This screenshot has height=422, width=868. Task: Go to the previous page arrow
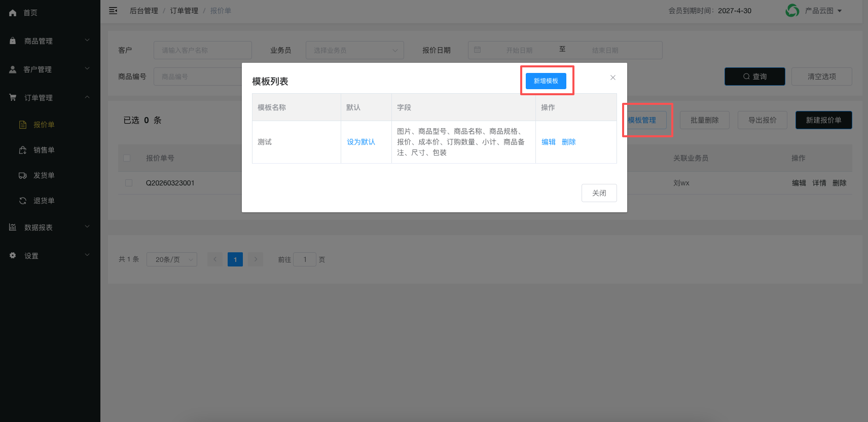tap(215, 259)
